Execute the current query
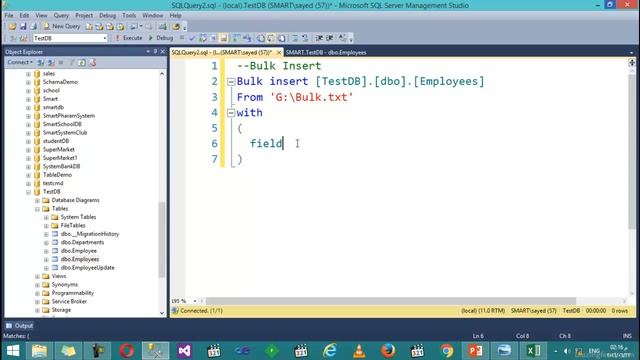The image size is (640, 360). tap(129, 38)
